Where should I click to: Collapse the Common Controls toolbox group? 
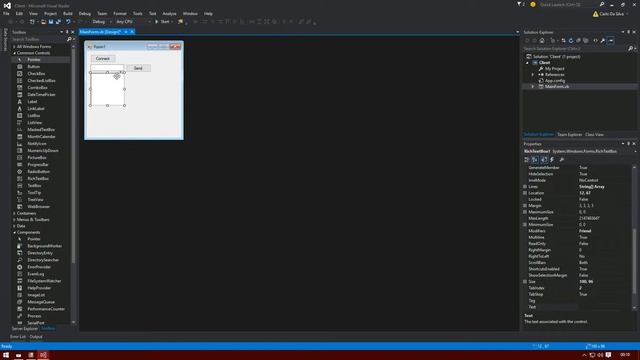(x=14, y=53)
